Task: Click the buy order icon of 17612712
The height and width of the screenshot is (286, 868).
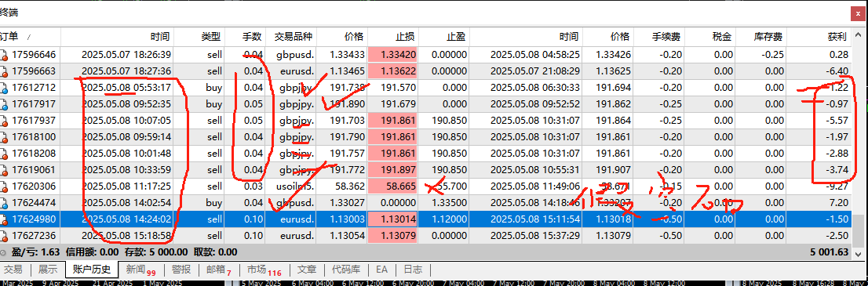Action: pyautogui.click(x=4, y=88)
